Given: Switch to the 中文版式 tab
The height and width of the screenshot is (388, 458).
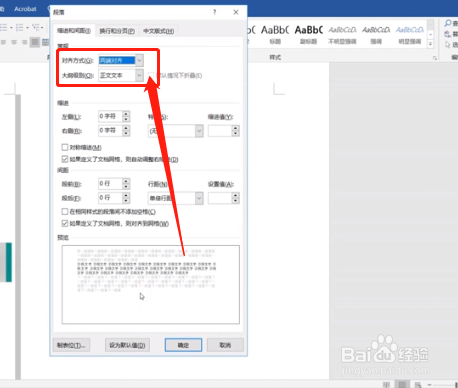Looking at the screenshot, I should tap(159, 31).
